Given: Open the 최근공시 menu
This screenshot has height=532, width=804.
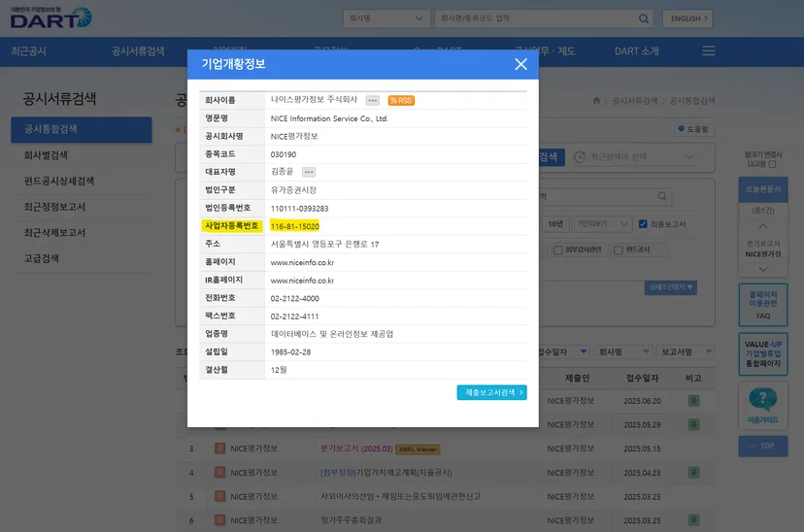Looking at the screenshot, I should tap(29, 51).
